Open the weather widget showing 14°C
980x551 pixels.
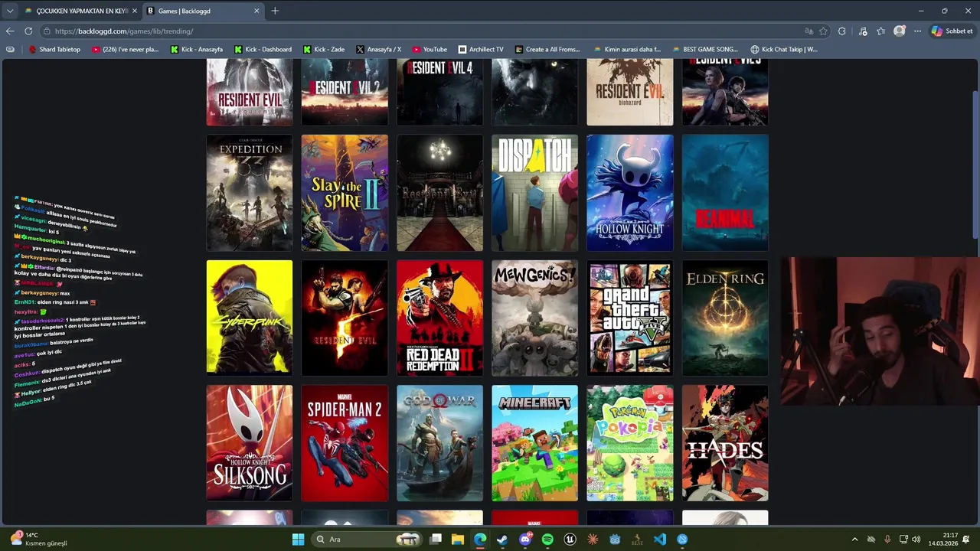click(x=40, y=539)
